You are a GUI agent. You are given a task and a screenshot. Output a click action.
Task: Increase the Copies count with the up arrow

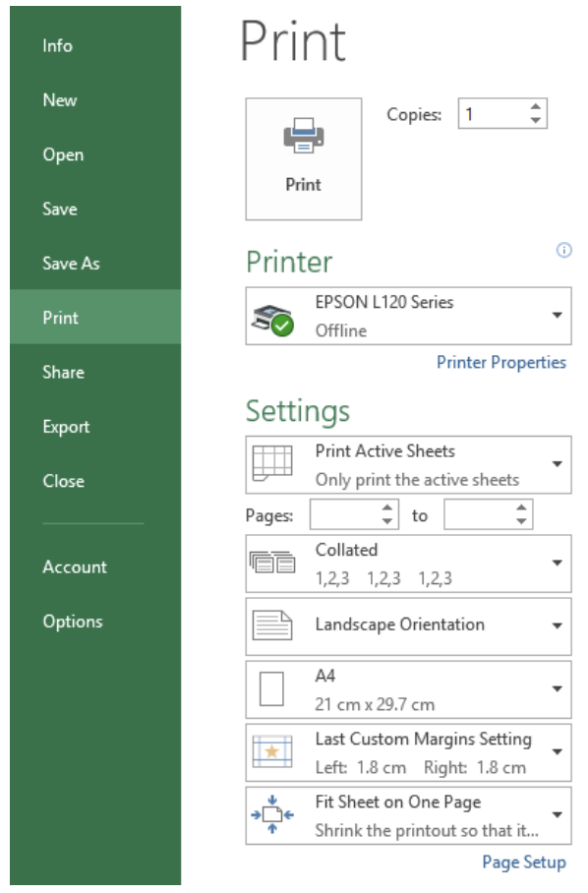(x=535, y=106)
